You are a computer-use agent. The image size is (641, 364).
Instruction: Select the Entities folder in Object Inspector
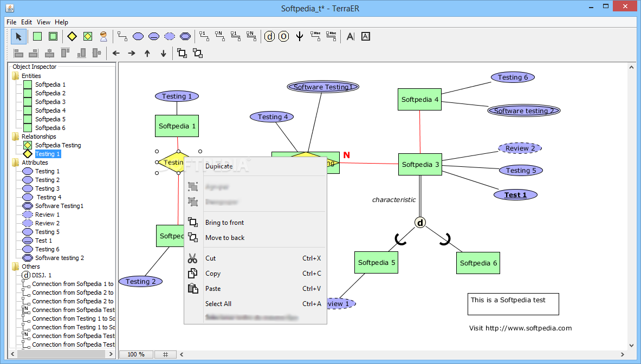pos(31,76)
